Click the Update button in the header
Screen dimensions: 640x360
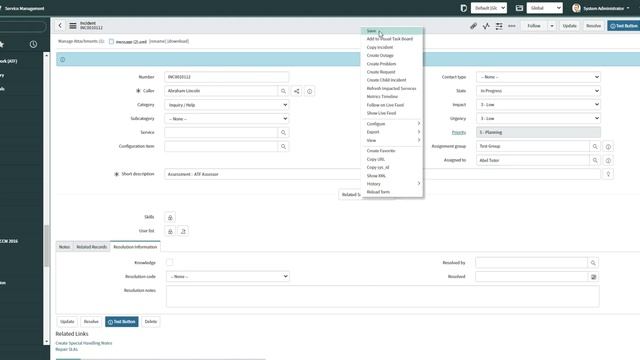(x=569, y=26)
